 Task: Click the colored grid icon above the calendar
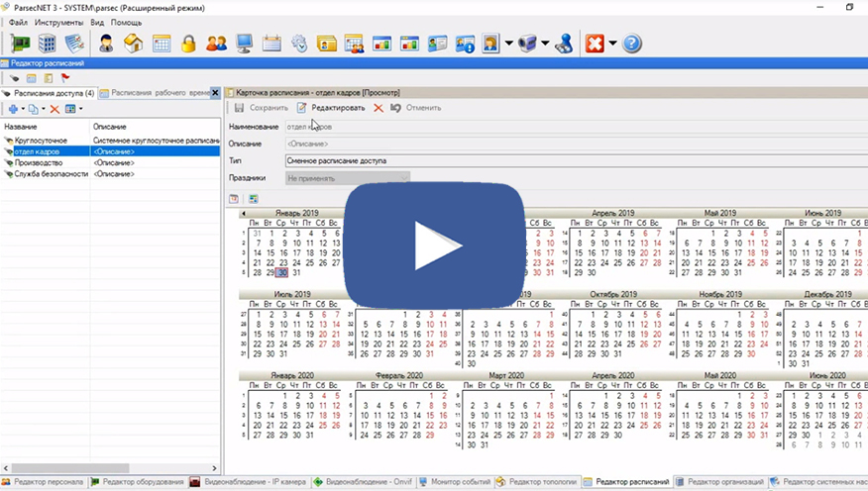point(254,199)
